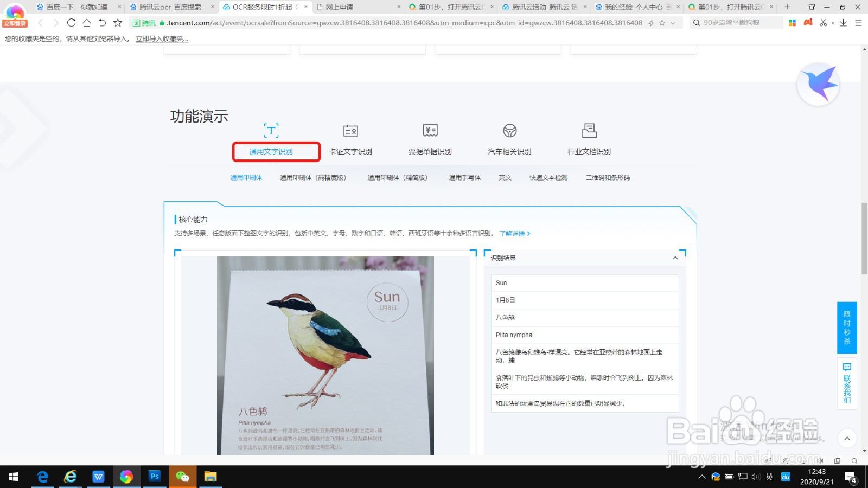The image size is (868, 488).
Task: Open WeChat from the taskbar
Action: pyautogui.click(x=183, y=477)
